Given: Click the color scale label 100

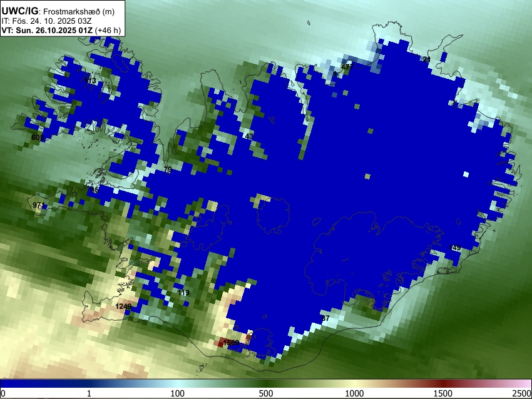Looking at the screenshot, I should pyautogui.click(x=178, y=393).
